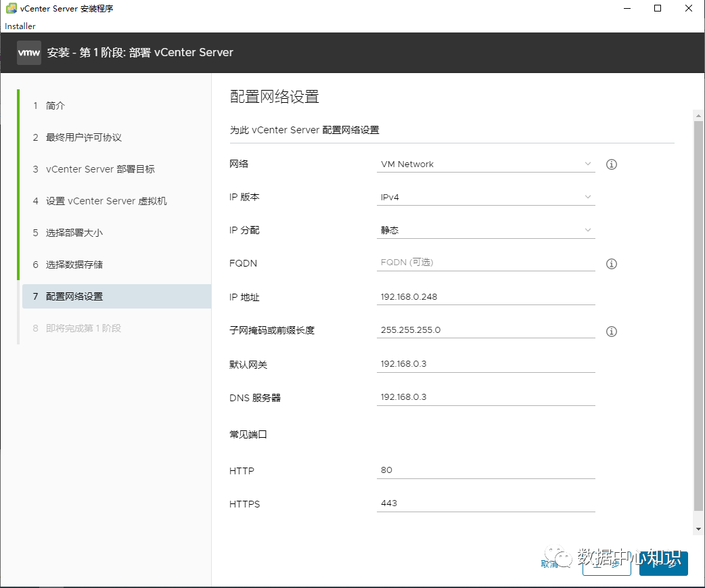Click the info icon next to FQDN field

tap(611, 264)
